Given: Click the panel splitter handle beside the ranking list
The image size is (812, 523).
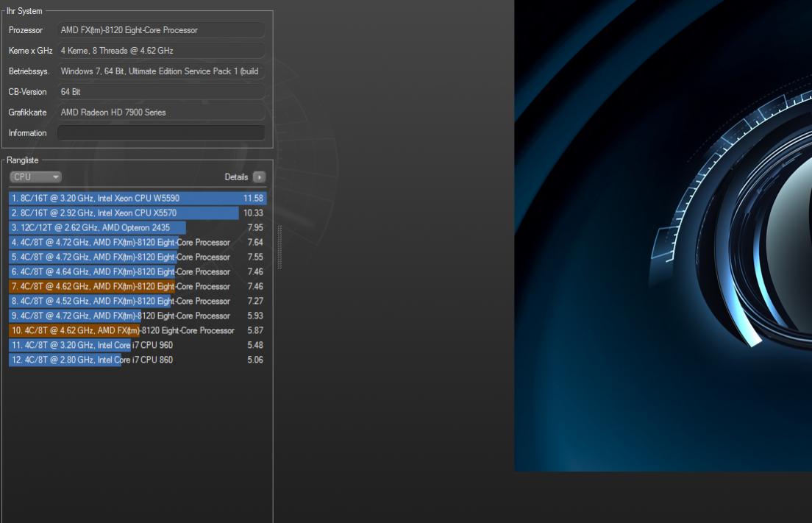Looking at the screenshot, I should coord(279,247).
